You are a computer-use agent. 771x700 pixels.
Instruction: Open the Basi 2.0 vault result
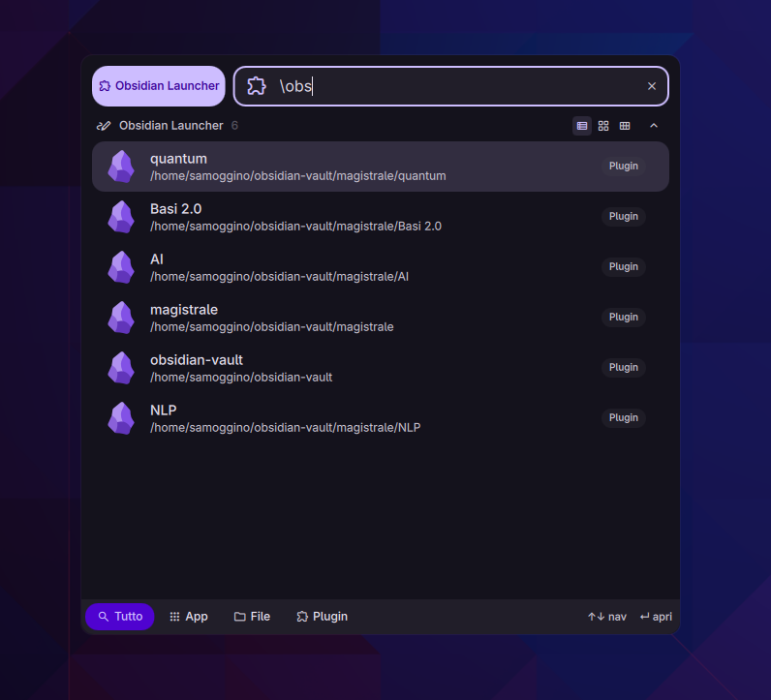pos(380,217)
